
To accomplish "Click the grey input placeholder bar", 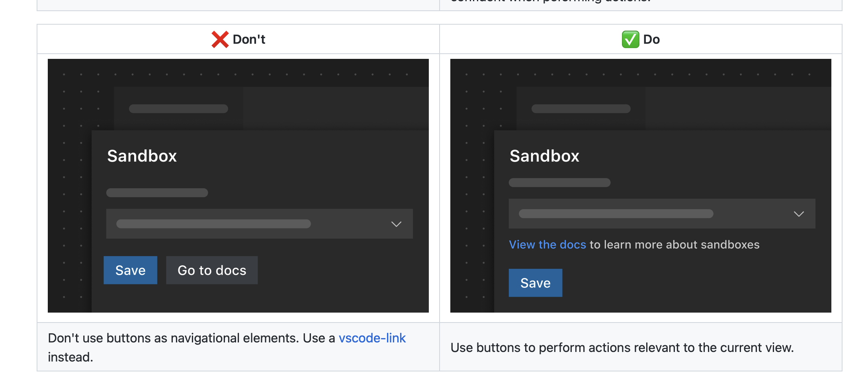I will [x=157, y=192].
